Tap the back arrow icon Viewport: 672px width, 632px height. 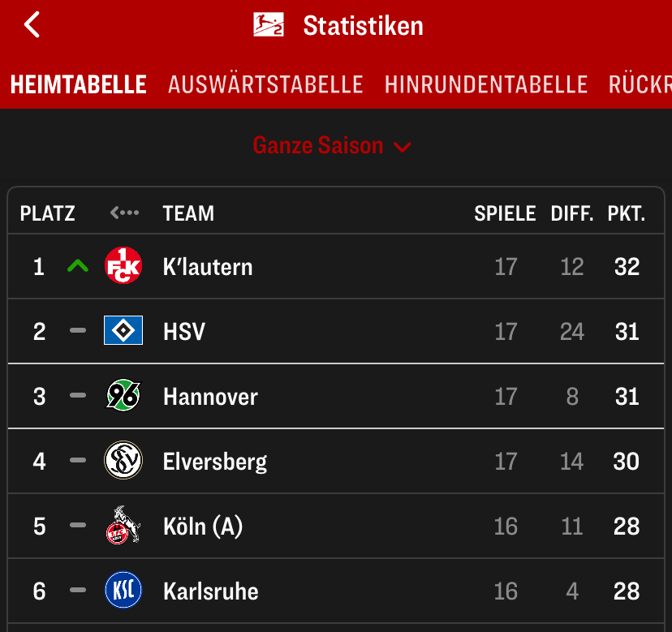pyautogui.click(x=32, y=25)
